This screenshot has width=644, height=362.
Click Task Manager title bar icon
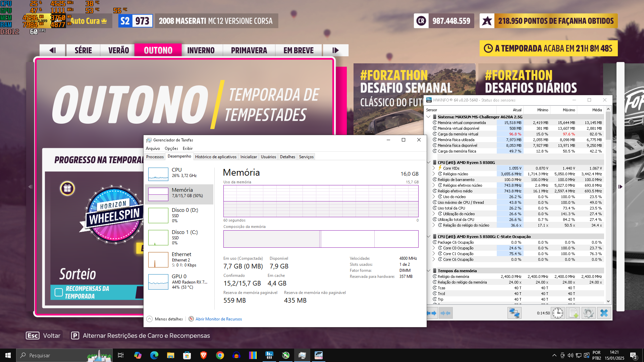tap(149, 140)
